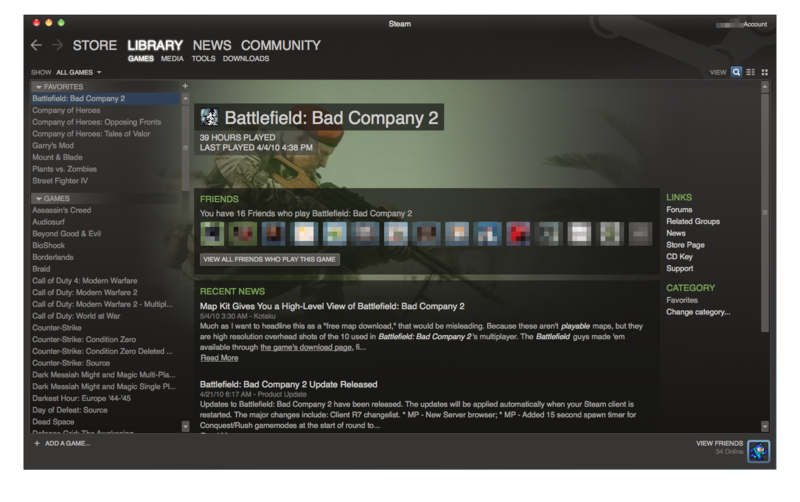Click main panel scroll down arrow

(x=764, y=425)
